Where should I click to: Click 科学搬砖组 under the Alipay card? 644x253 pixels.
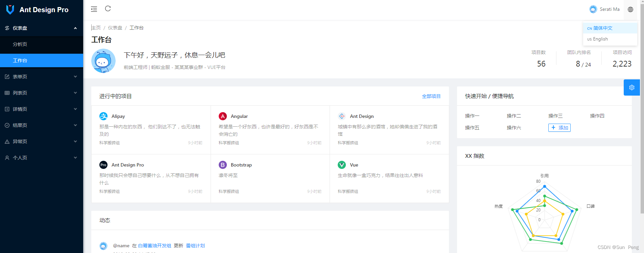(x=110, y=143)
